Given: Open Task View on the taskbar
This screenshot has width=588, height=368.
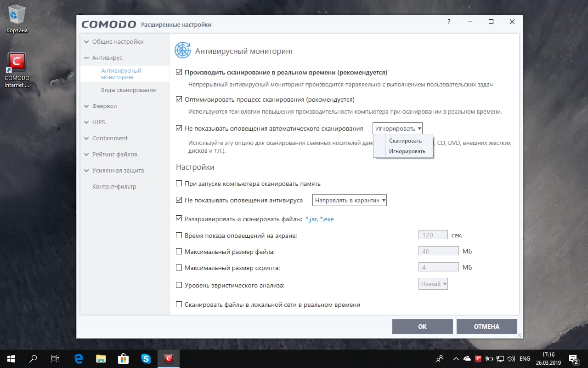Looking at the screenshot, I should (55, 359).
